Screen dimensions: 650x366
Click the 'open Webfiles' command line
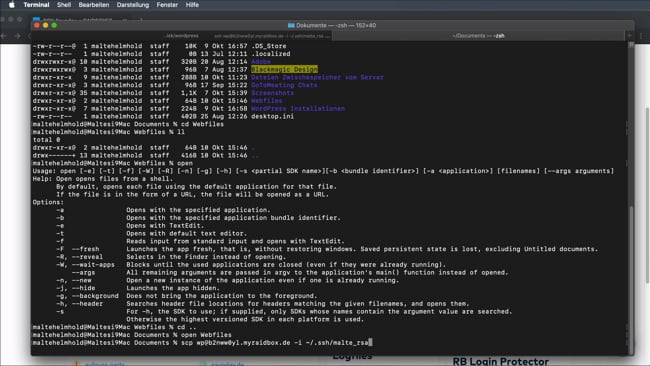[x=132, y=335]
